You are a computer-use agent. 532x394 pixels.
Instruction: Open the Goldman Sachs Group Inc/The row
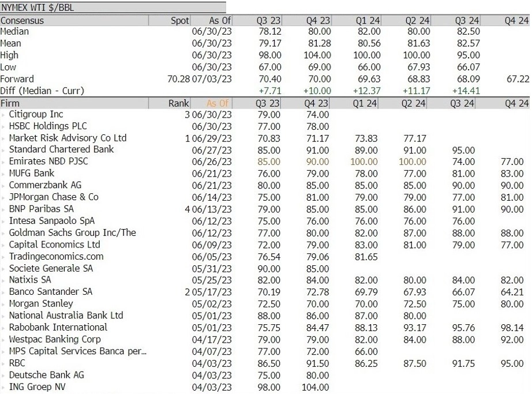(x=265, y=233)
